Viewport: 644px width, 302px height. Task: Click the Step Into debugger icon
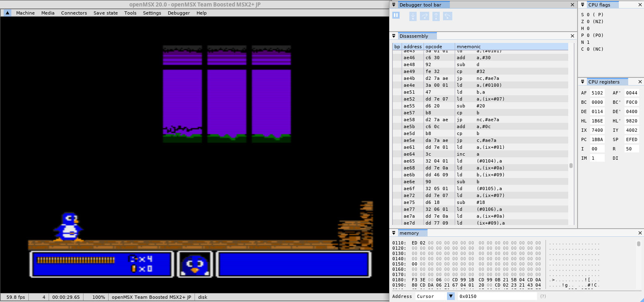(x=413, y=16)
